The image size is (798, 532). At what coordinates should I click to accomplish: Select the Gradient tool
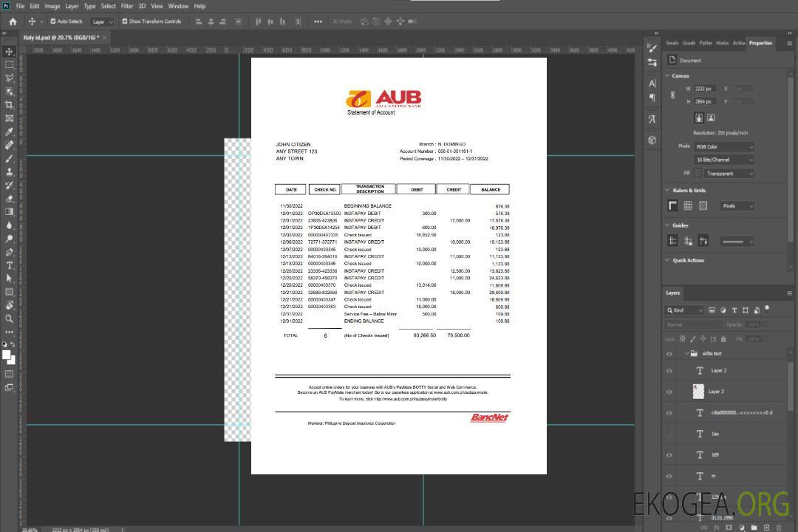(x=9, y=212)
